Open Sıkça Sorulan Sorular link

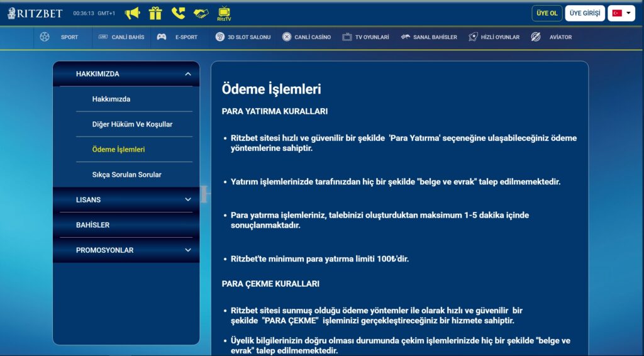coord(126,174)
